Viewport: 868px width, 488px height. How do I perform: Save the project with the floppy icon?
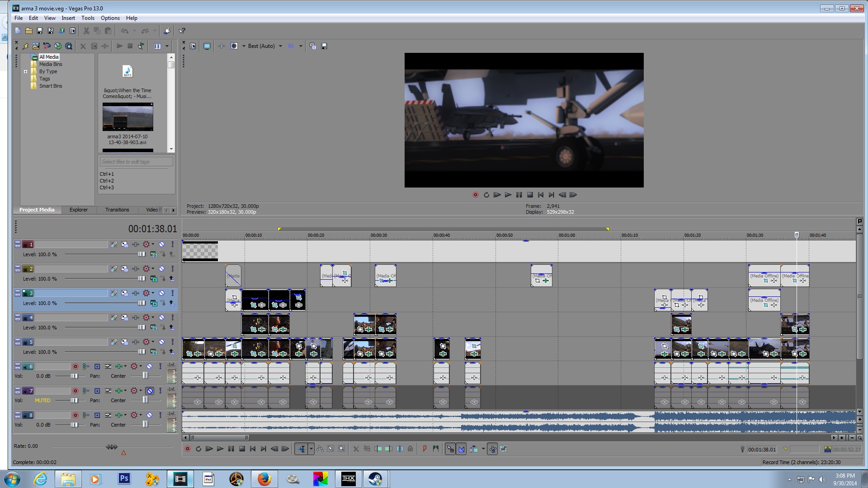[x=40, y=31]
